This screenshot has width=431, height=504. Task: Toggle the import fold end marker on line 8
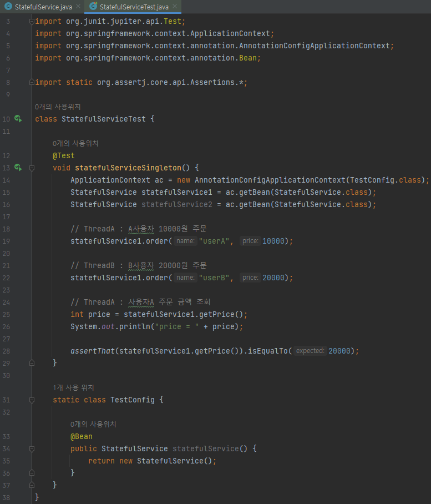pos(32,83)
